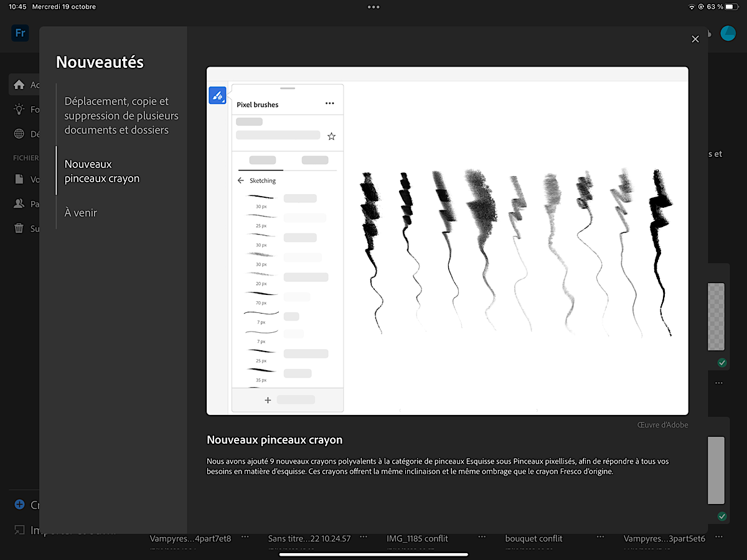Screen dimensions: 747x560
Task: Open the Learn lightbulb icon
Action: pyautogui.click(x=19, y=110)
